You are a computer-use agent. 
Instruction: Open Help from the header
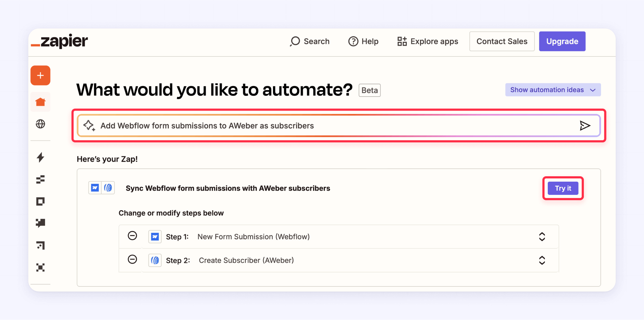363,41
